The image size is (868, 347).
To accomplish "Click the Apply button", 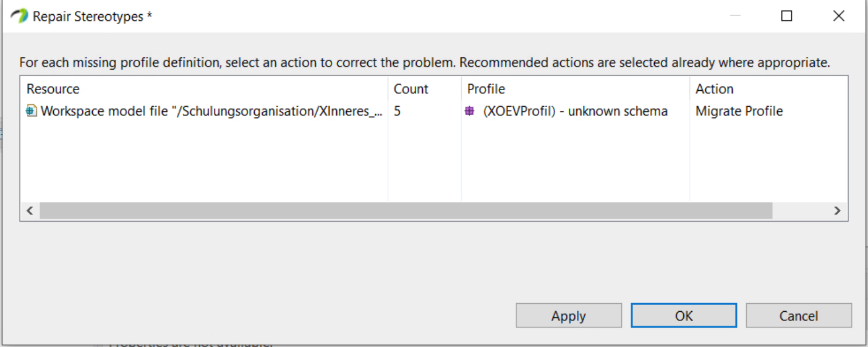I will pos(569,316).
